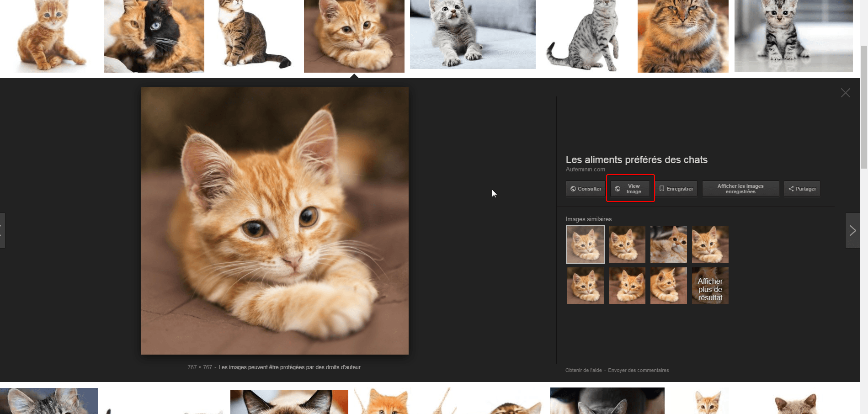Click the large orange kitten preview image
The height and width of the screenshot is (414, 868).
click(x=275, y=221)
